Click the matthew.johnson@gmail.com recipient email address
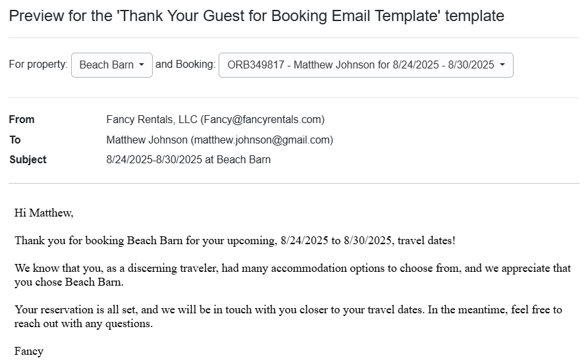The height and width of the screenshot is (364, 588). (262, 140)
